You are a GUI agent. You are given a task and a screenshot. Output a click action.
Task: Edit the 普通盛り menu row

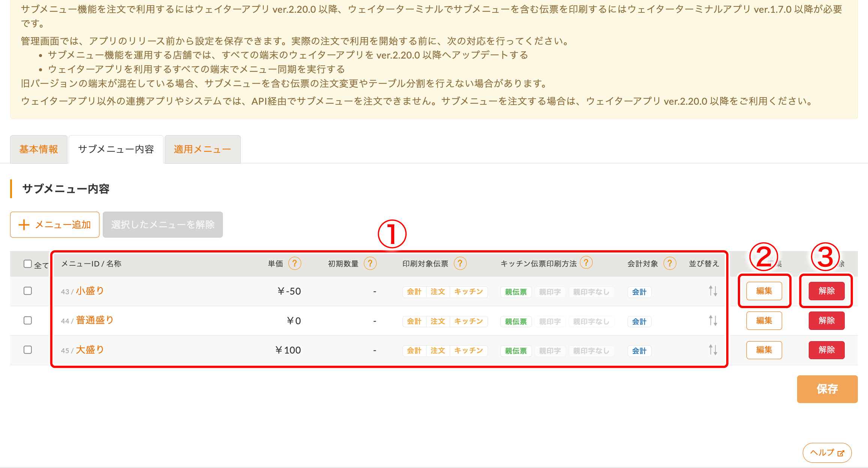[x=764, y=321]
